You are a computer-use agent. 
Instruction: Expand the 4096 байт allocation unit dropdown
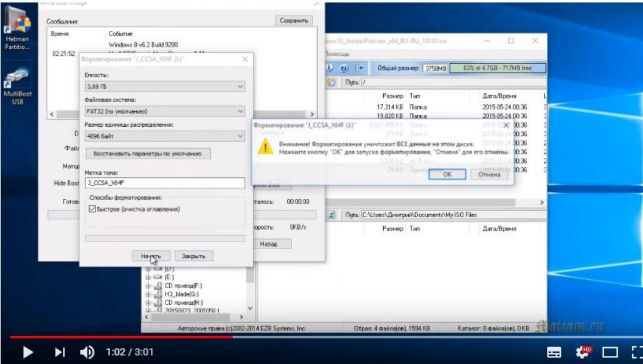point(165,136)
